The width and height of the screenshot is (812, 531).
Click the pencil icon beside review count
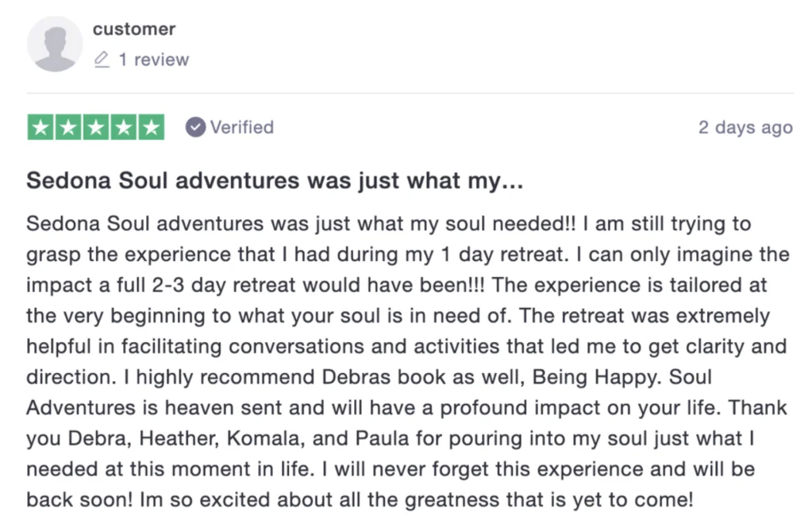(102, 60)
